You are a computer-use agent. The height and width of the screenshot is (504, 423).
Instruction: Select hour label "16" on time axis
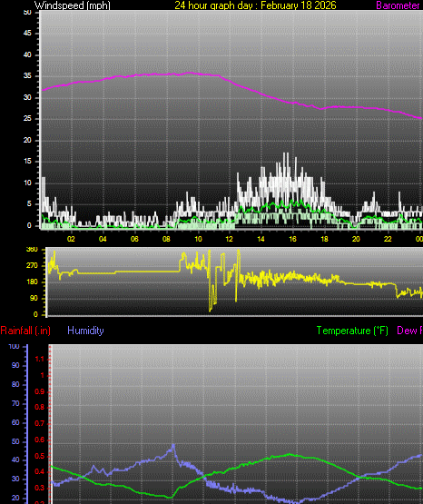(x=292, y=239)
